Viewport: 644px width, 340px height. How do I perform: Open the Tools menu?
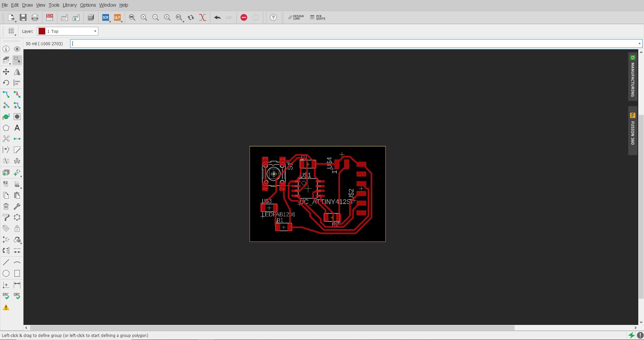pyautogui.click(x=54, y=5)
